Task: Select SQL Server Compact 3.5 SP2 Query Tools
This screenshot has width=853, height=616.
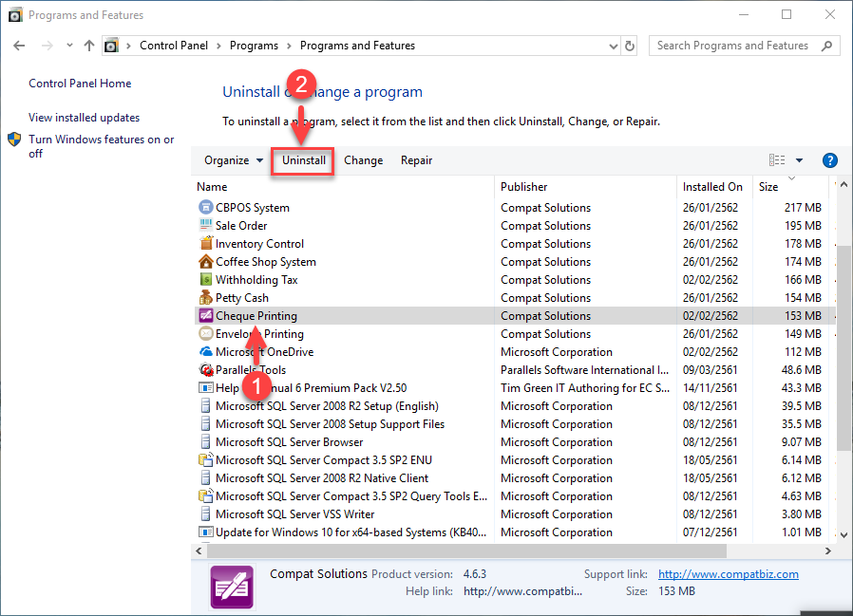Action: 515,495
